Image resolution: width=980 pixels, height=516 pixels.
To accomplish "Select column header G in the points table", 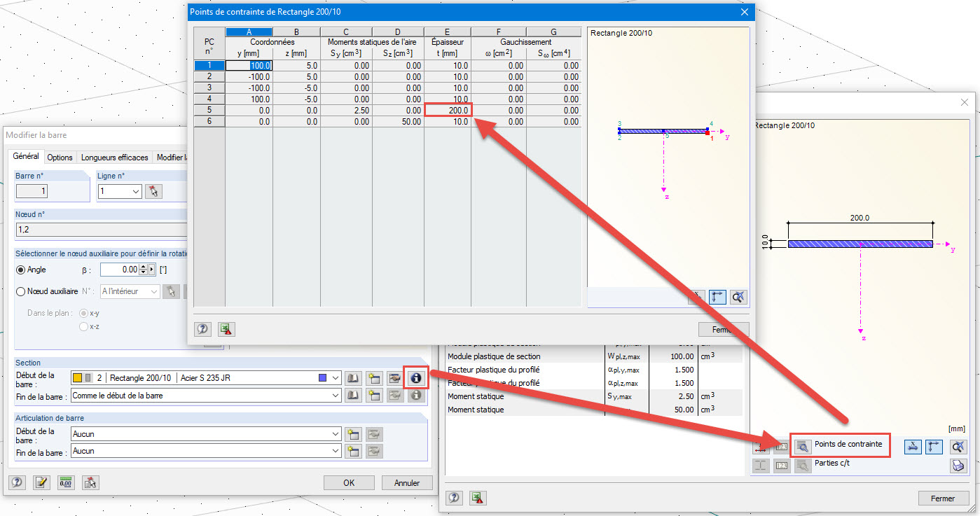I will [553, 32].
